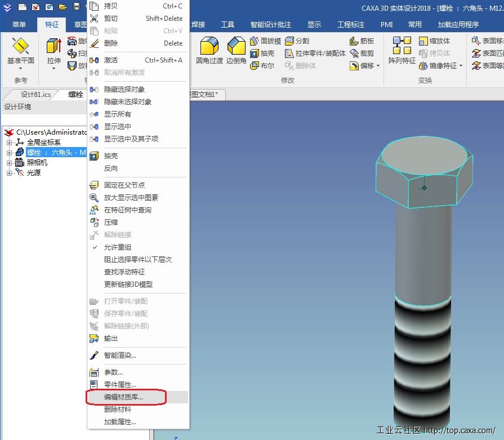
Task: Click the hexagonal bolt head in viewport
Action: tap(424, 169)
